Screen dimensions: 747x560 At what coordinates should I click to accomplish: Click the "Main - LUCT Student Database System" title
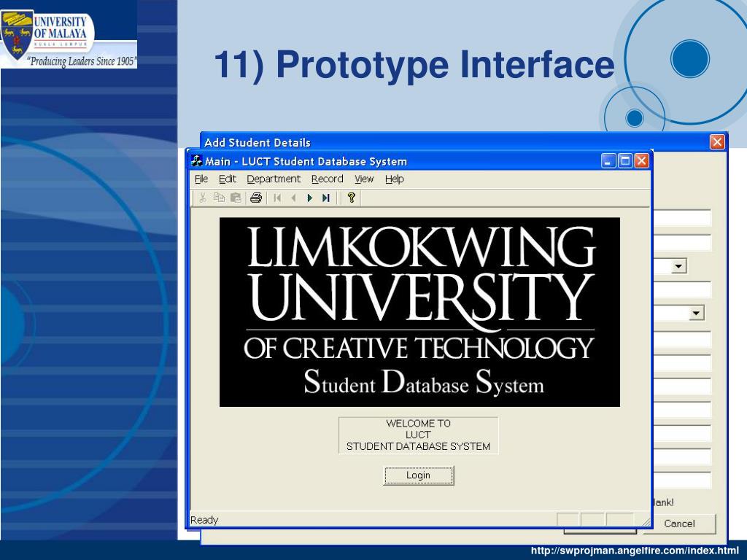pos(306,161)
